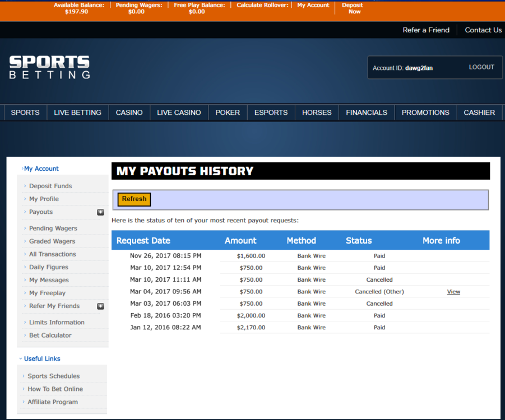Open My Freeplay page
This screenshot has height=420, width=505.
pos(47,293)
